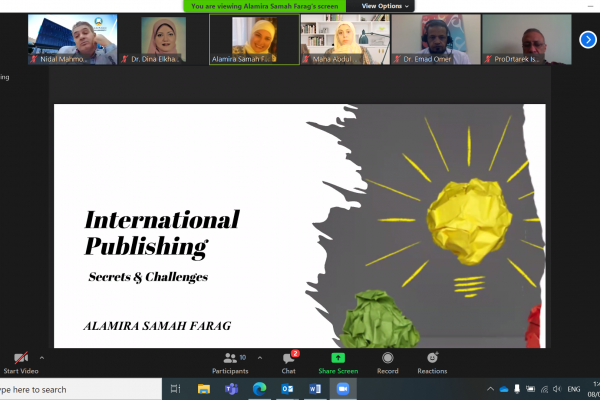Select Dr. Emad Omer's video thumbnail
Screen dimensions: 600x400
click(x=436, y=39)
